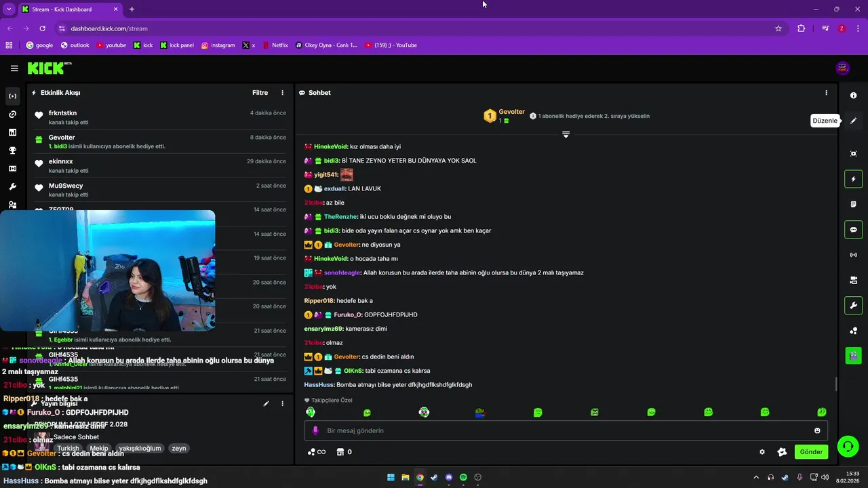
Task: Open the link icon in left sidebar
Action: click(x=12, y=115)
